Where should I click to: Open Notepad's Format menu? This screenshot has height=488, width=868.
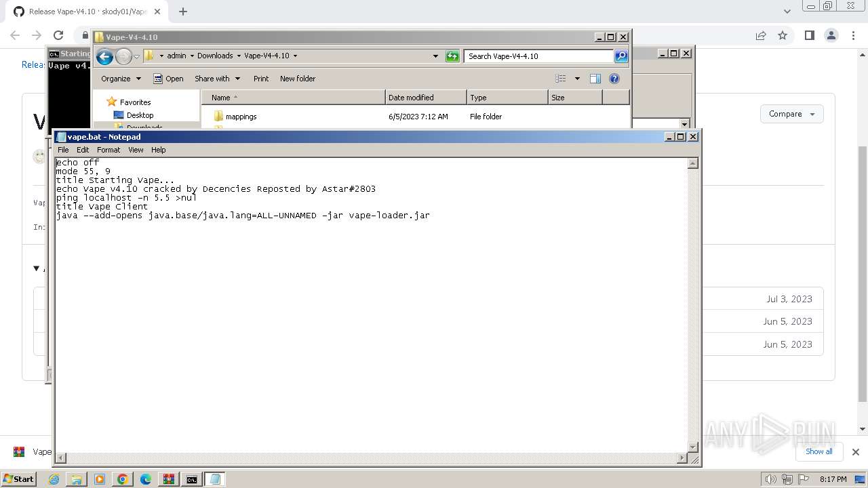point(108,150)
